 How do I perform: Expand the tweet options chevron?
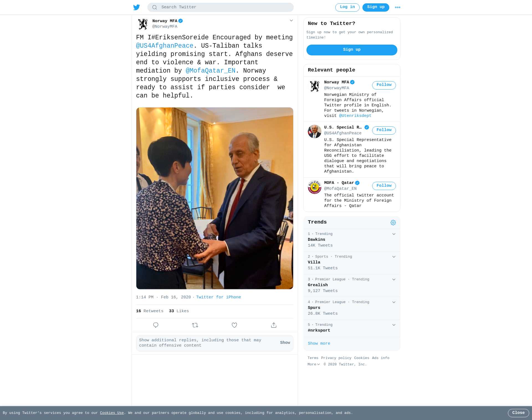tap(291, 21)
